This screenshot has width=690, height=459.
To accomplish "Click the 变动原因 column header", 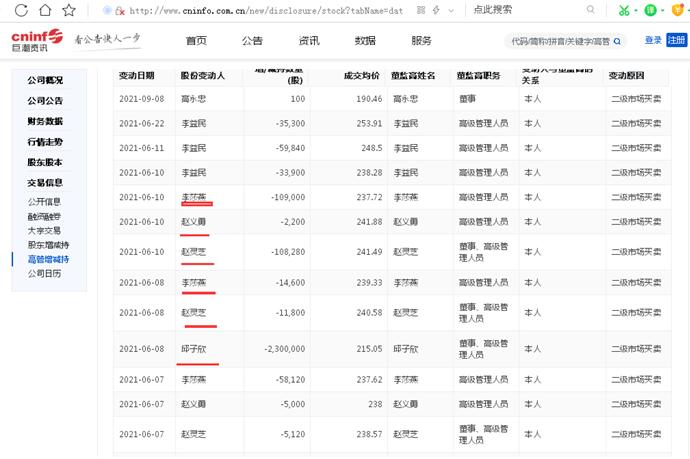I will (x=626, y=76).
